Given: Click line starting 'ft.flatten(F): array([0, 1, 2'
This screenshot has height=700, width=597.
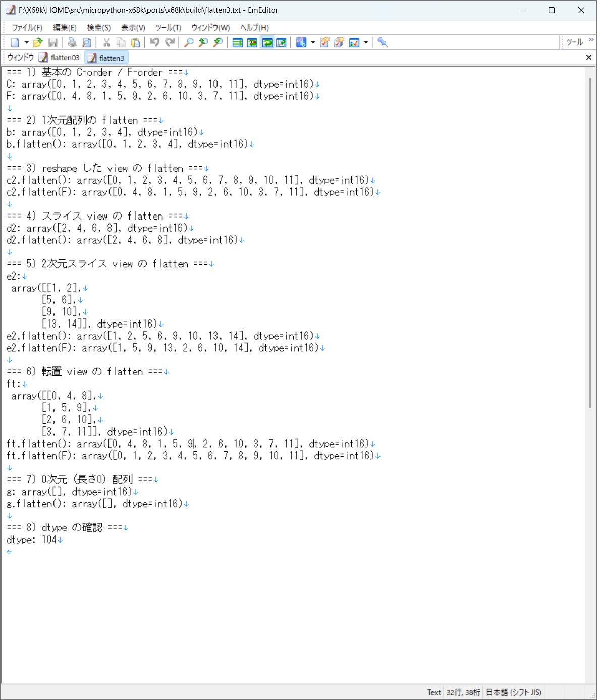Looking at the screenshot, I should click(190, 456).
